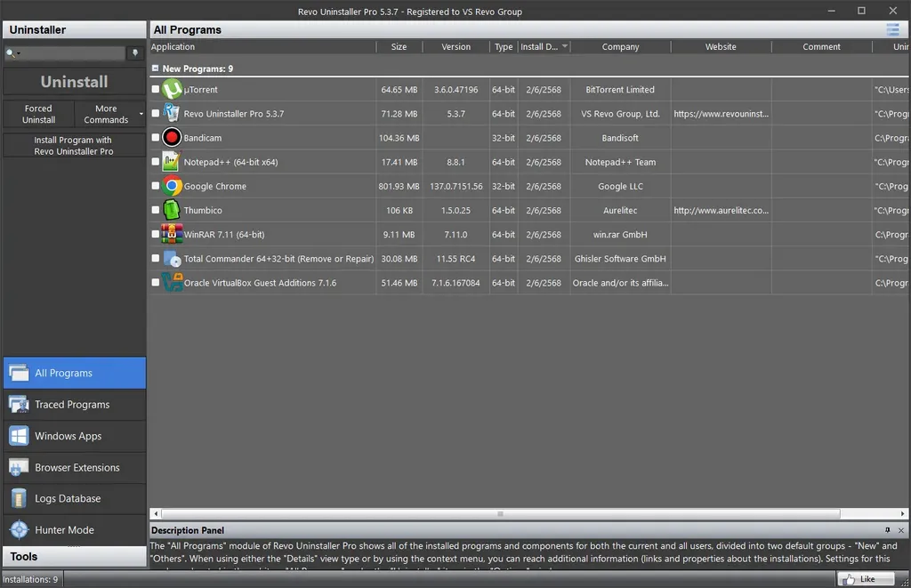Select the 11.55 RC4 version cell
The image size is (911, 588).
click(x=456, y=259)
